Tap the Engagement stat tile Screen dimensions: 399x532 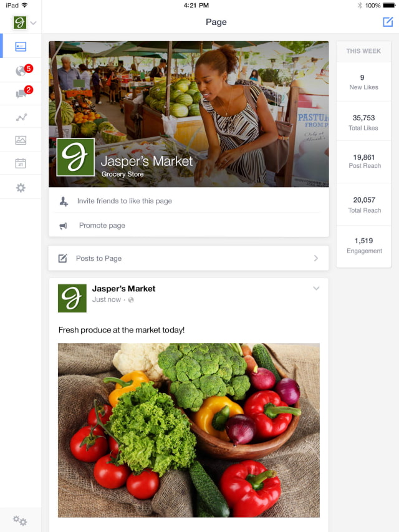363,246
